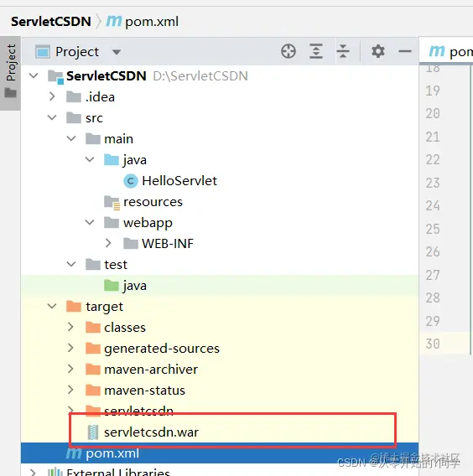
Task: Click line number 30 in editor gutter
Action: point(433,344)
